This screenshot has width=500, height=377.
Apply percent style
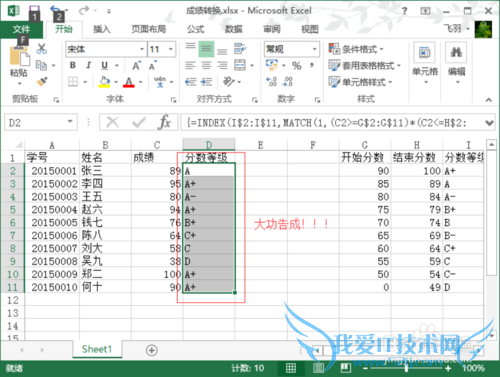point(296,65)
